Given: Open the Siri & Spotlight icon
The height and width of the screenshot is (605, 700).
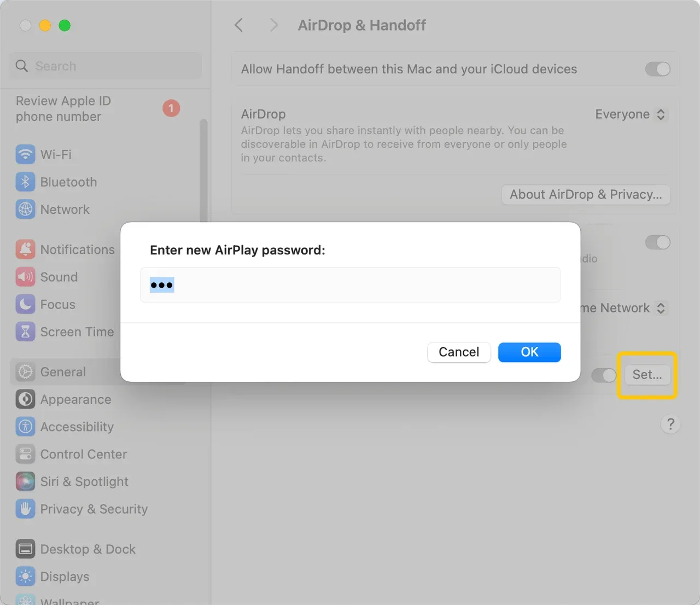Looking at the screenshot, I should [25, 481].
